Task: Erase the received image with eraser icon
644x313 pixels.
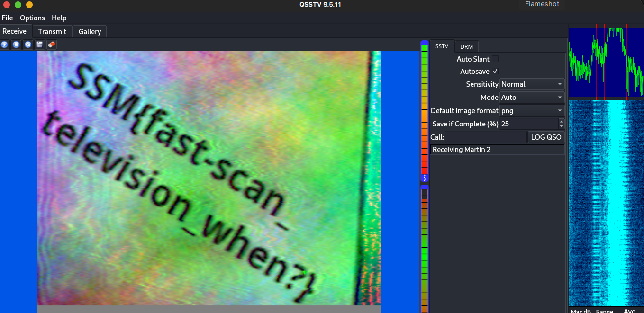Action: coord(52,45)
